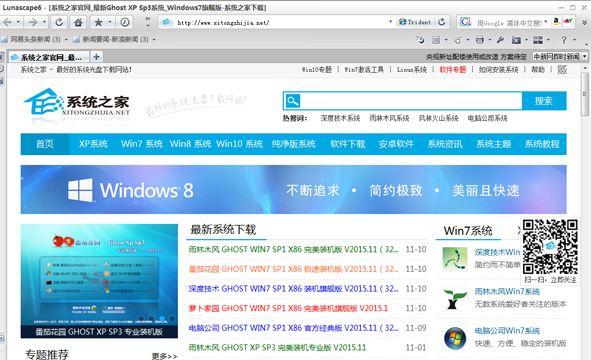Open XP系统 navigation item
The height and width of the screenshot is (360, 592).
pyautogui.click(x=93, y=144)
